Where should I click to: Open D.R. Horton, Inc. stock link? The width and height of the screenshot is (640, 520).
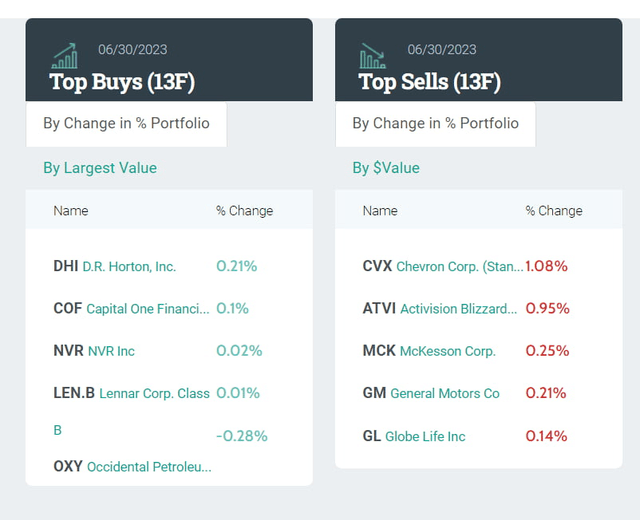click(128, 267)
